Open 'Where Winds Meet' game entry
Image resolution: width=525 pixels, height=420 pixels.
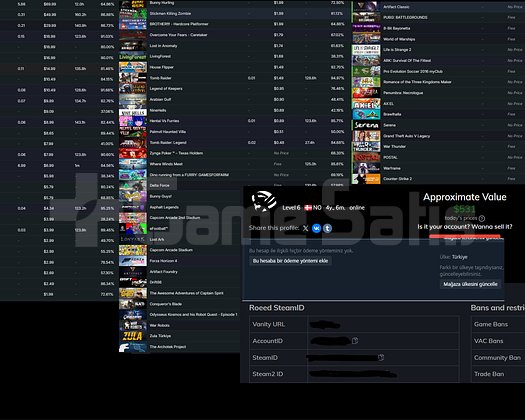(x=166, y=164)
